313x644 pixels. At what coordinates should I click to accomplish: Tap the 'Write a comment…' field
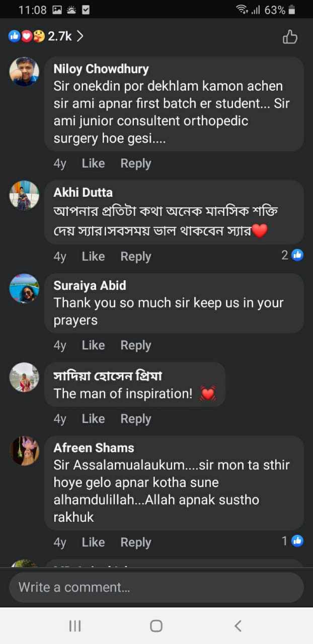pos(156,587)
